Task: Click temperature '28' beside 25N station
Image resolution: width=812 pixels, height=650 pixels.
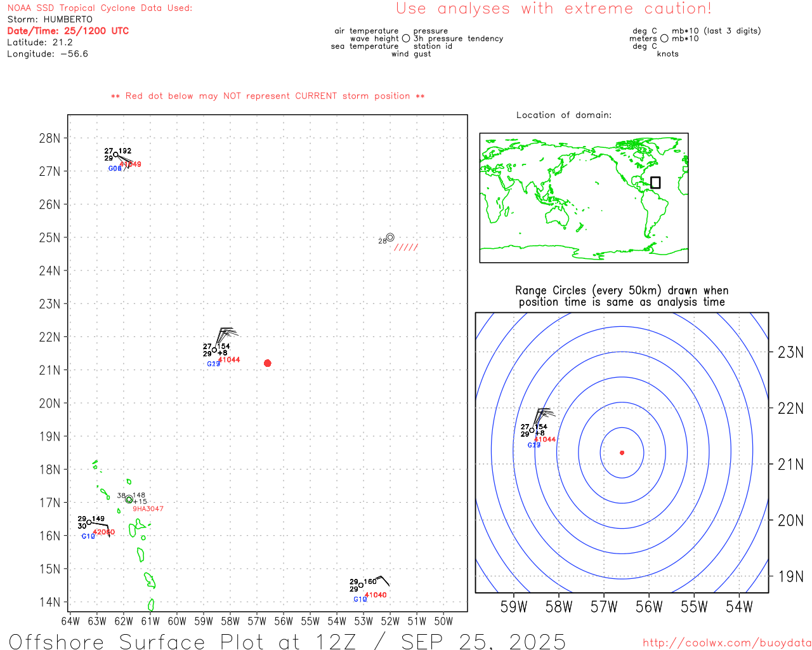Action: 383,241
